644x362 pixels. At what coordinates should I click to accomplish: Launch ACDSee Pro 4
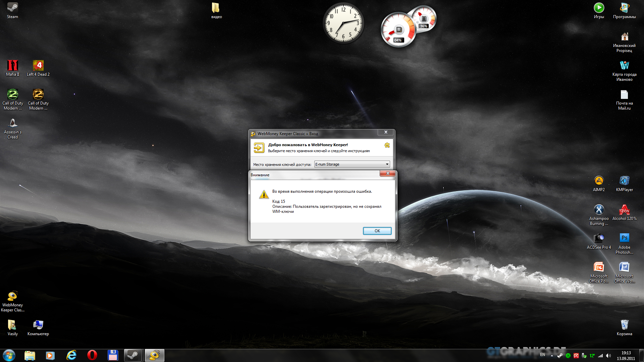tap(599, 241)
